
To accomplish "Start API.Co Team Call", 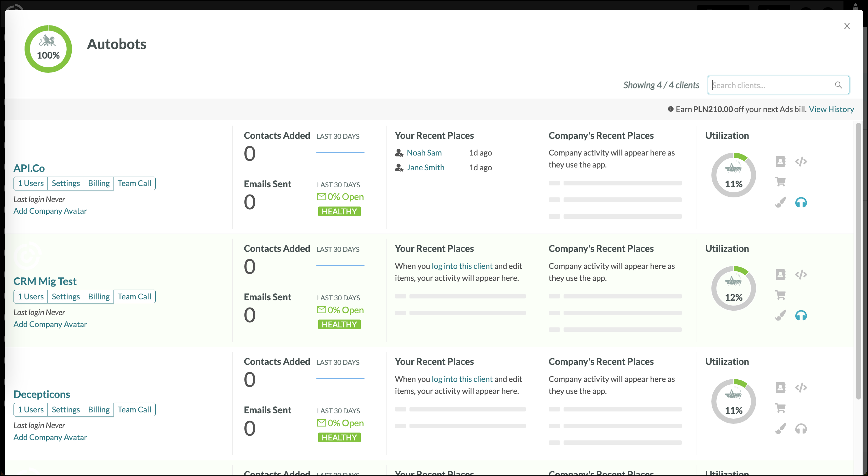I will coord(135,183).
